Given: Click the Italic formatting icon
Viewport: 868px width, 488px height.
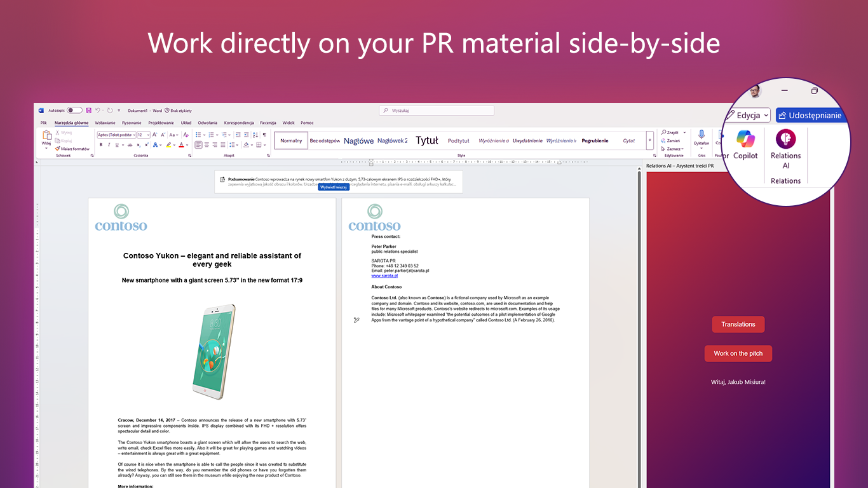Looking at the screenshot, I should coord(109,145).
